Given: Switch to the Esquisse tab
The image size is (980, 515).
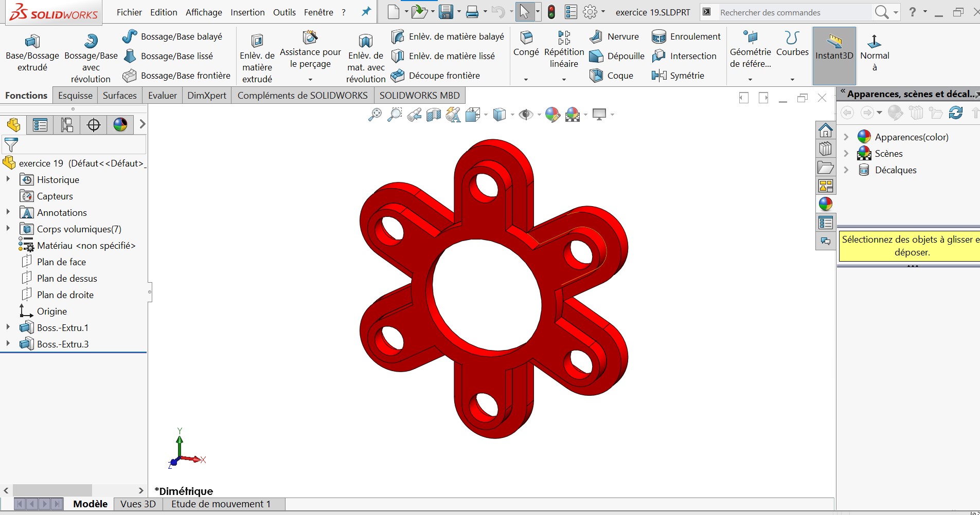Looking at the screenshot, I should (x=75, y=96).
